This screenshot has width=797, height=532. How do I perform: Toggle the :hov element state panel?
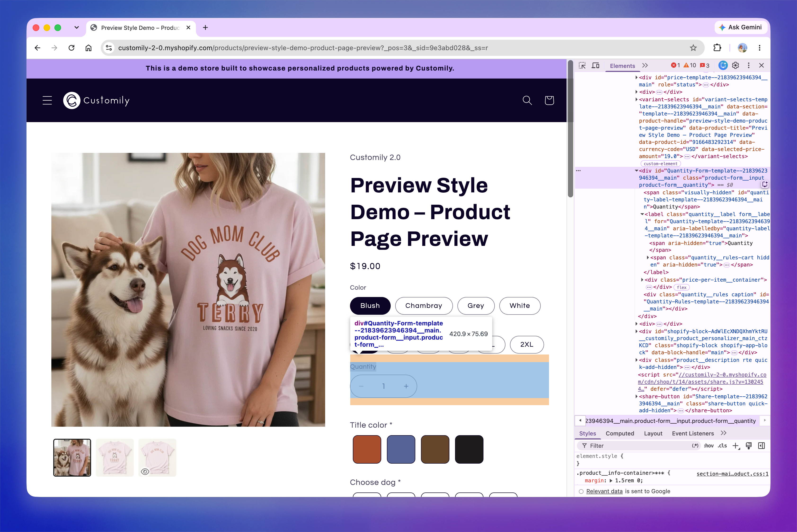tap(708, 446)
